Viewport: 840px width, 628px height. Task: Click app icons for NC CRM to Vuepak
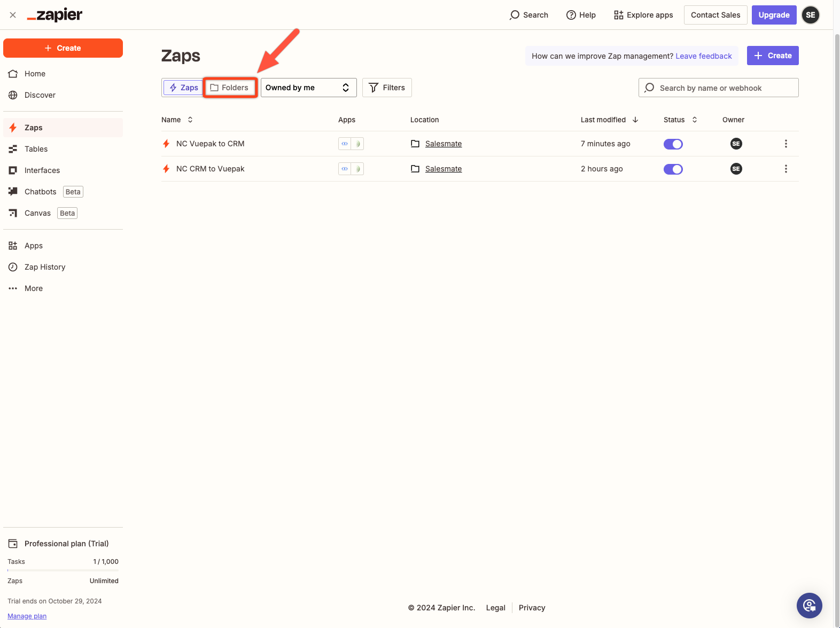pos(351,169)
